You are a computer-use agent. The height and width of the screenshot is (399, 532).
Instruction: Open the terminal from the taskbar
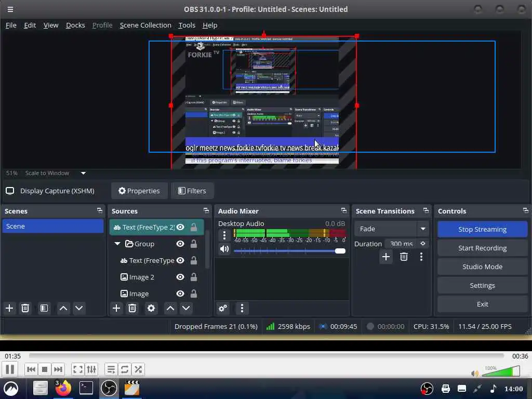(86, 388)
